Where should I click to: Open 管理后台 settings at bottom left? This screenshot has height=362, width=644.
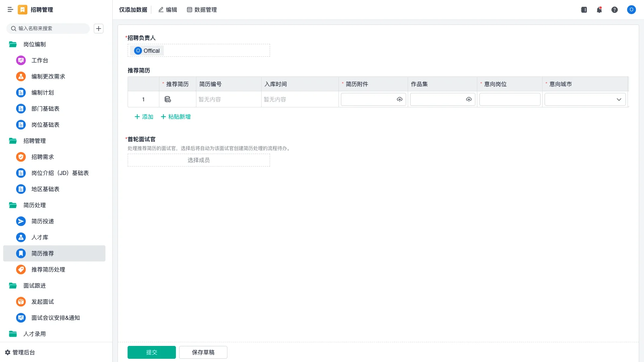pyautogui.click(x=23, y=352)
